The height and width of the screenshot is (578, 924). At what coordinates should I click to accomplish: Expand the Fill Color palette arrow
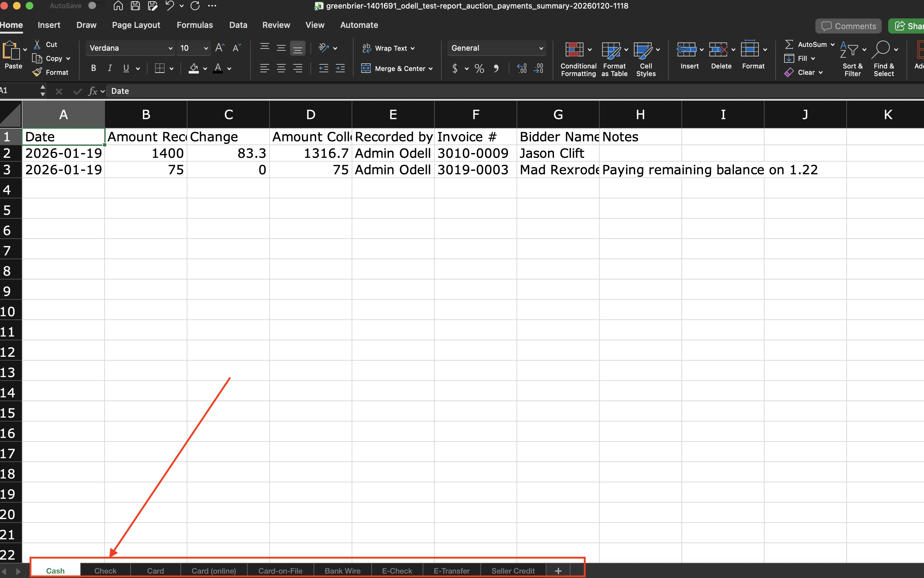(x=205, y=69)
